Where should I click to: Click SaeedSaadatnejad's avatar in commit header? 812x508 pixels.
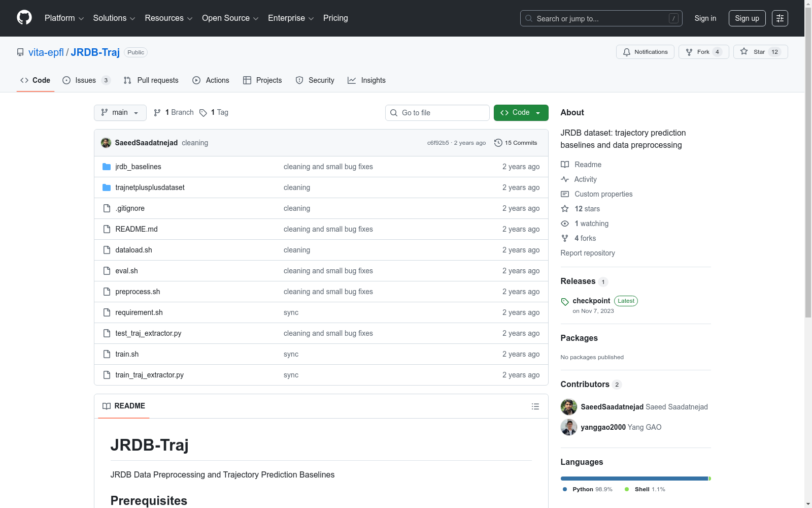click(106, 143)
